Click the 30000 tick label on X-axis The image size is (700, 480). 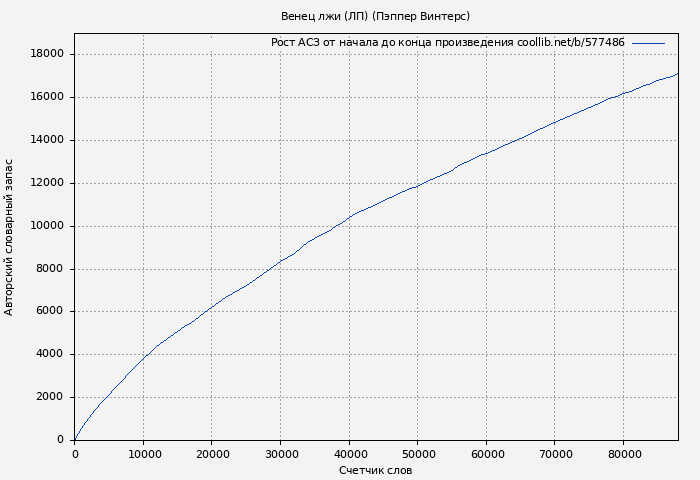tap(280, 454)
